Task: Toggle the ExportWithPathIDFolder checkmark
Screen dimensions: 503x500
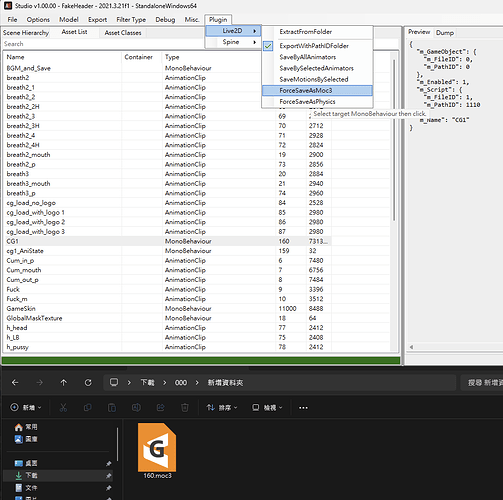Action: 268,46
